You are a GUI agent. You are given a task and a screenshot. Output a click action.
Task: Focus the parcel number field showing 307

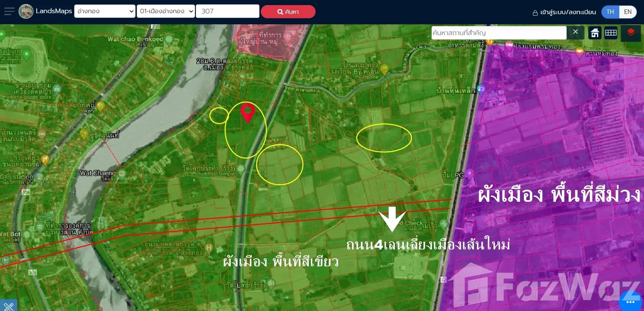(x=227, y=11)
